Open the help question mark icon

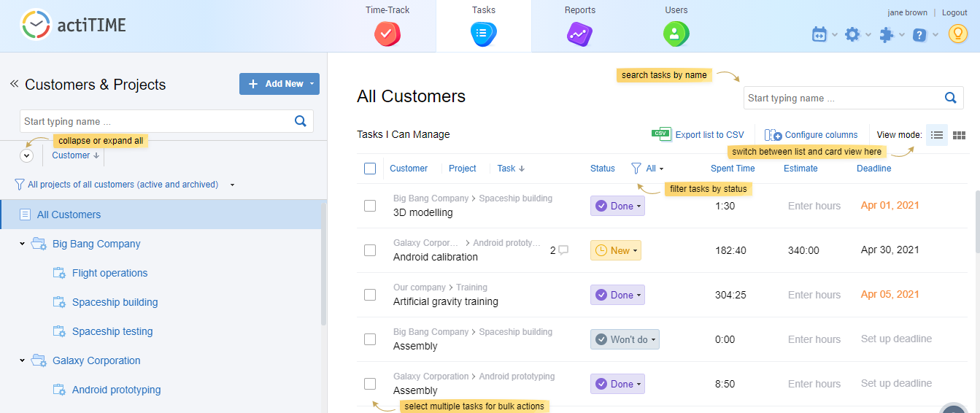click(919, 34)
